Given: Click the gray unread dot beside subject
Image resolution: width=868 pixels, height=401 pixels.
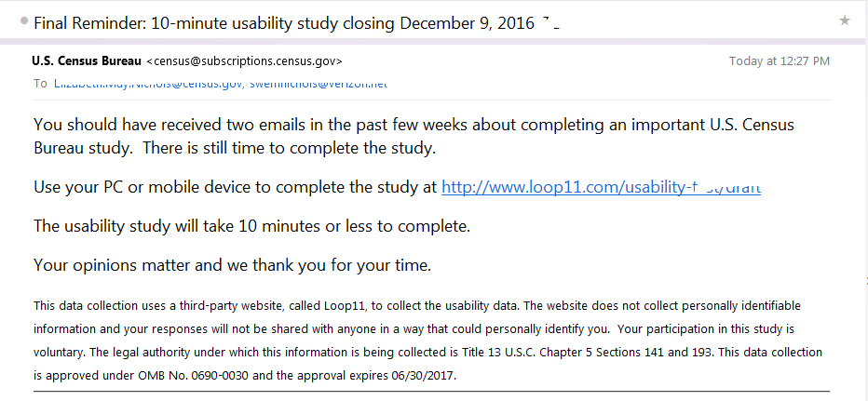Looking at the screenshot, I should tap(23, 20).
